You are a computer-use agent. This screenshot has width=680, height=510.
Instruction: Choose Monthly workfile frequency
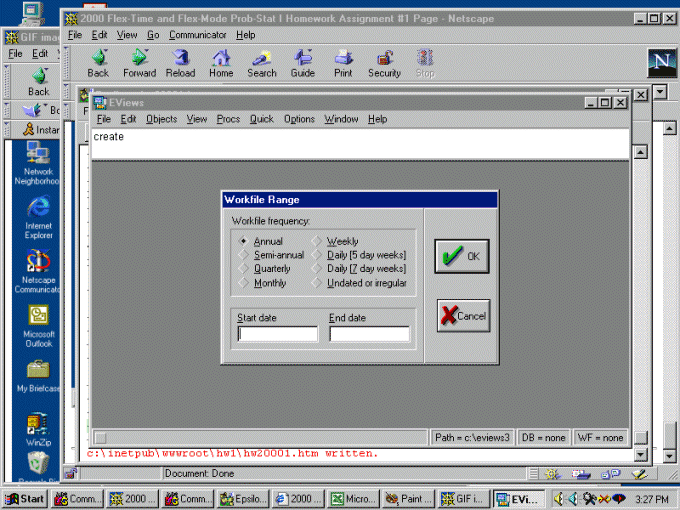pyautogui.click(x=243, y=283)
